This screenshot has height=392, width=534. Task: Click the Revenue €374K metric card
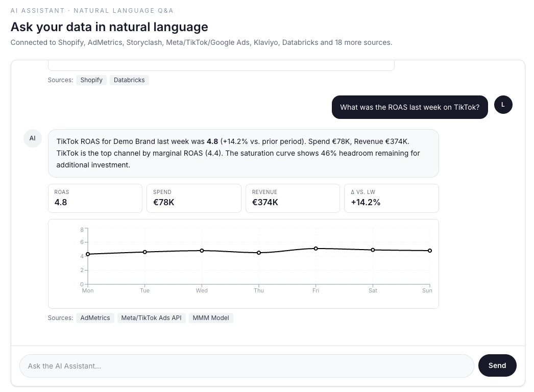click(293, 198)
